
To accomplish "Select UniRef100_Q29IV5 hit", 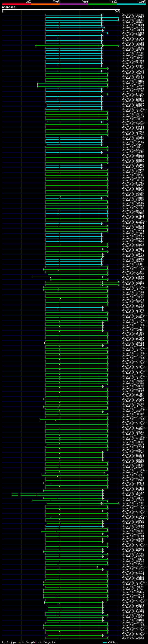I will click(x=133, y=170).
